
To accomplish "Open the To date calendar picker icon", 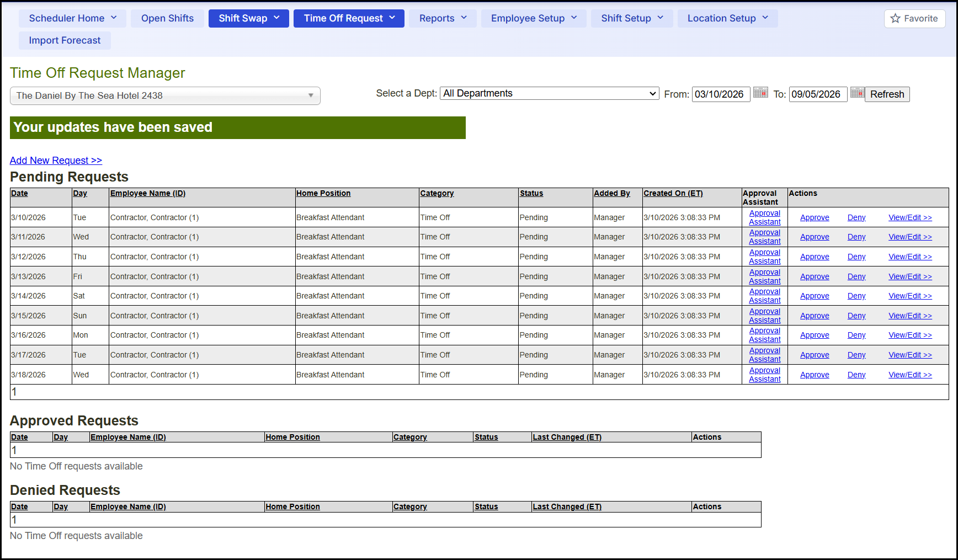I will coord(857,93).
